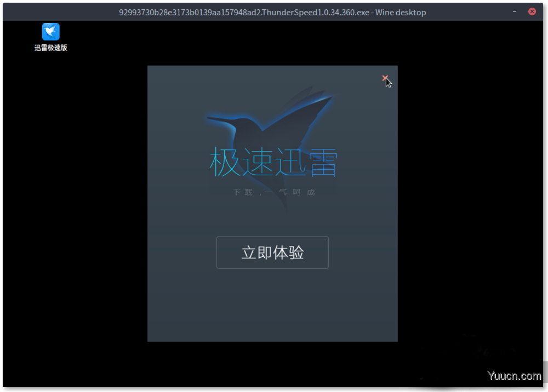548x392 pixels.
Task: Select the 迅雷极速版 desktop icon
Action: coord(50,37)
